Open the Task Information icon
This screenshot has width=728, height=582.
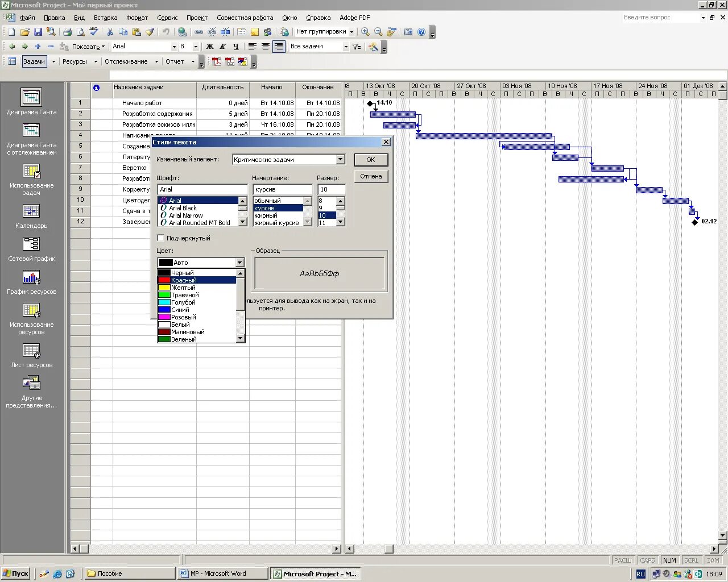point(242,32)
